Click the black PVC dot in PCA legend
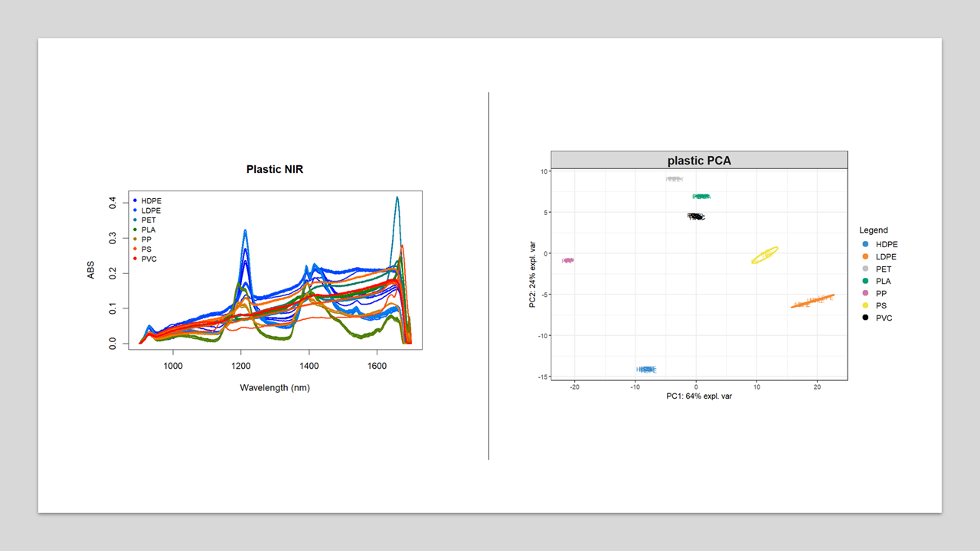Viewport: 980px width, 551px height. [x=864, y=318]
